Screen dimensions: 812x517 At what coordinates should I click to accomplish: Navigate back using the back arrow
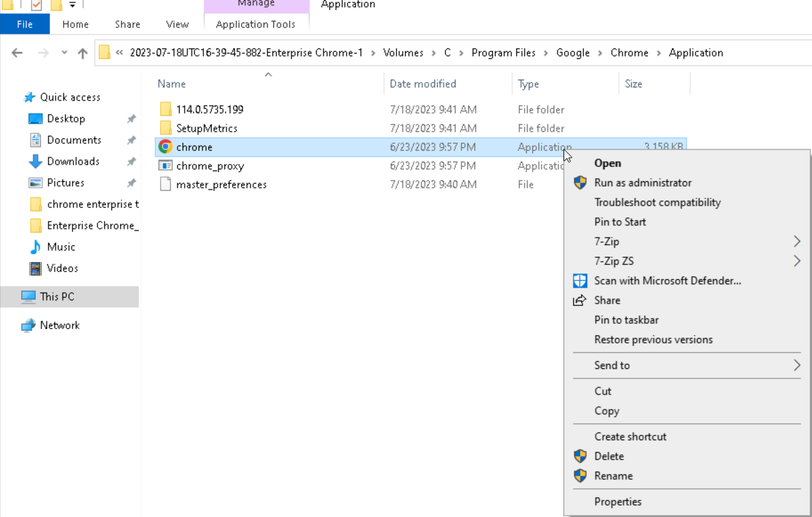(17, 53)
